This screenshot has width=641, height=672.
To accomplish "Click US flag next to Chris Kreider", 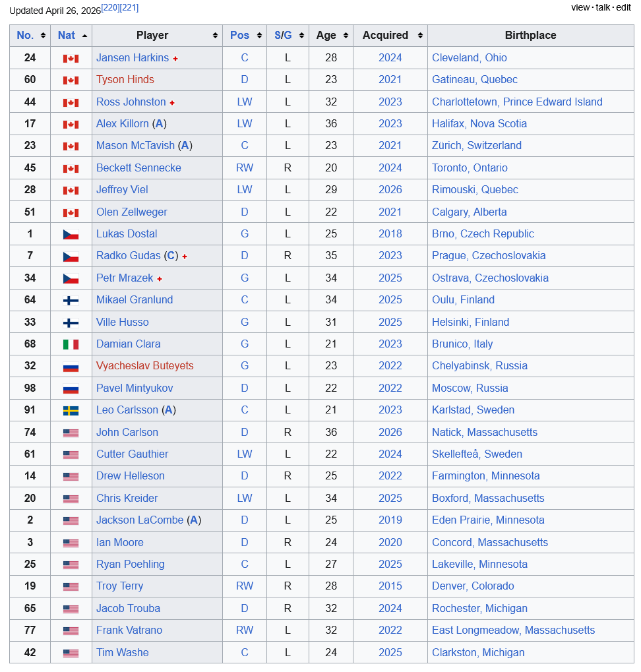I will pos(71,499).
